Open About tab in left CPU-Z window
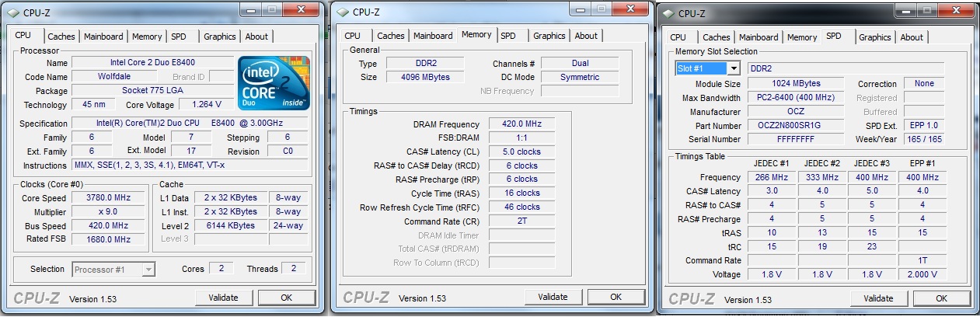The image size is (980, 317). click(256, 37)
